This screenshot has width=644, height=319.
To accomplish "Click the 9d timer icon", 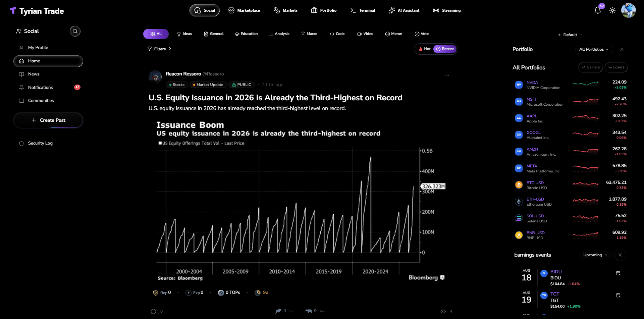I will point(258,293).
